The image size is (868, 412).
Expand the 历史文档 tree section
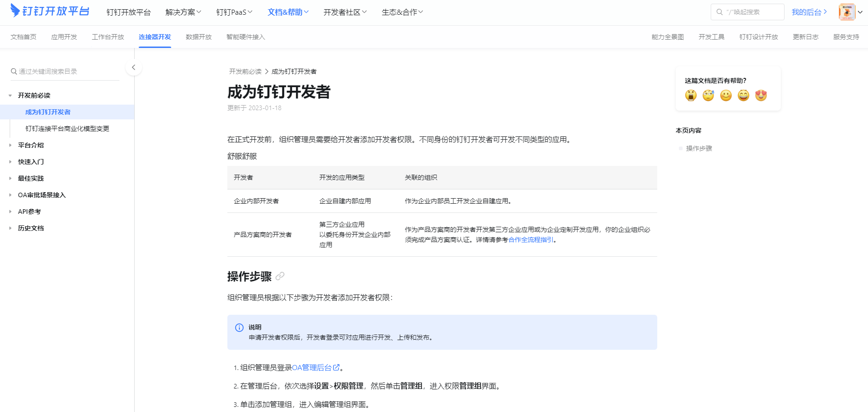[10, 228]
